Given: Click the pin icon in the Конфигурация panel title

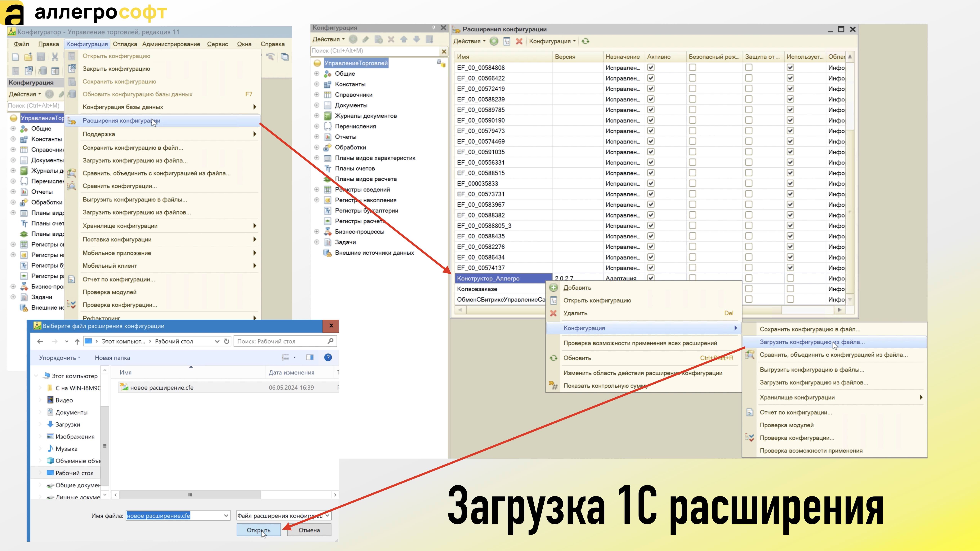Looking at the screenshot, I should point(434,27).
